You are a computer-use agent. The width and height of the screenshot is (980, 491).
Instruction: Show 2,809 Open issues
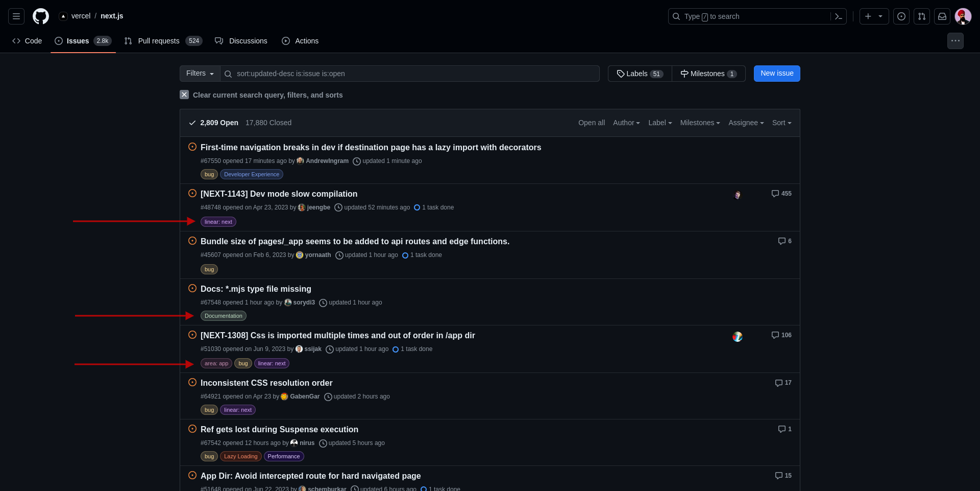tap(213, 123)
